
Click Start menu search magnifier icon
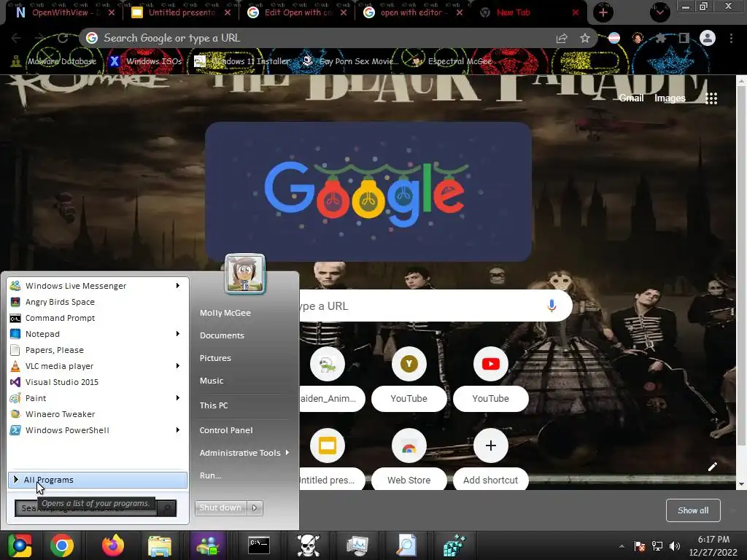point(167,508)
